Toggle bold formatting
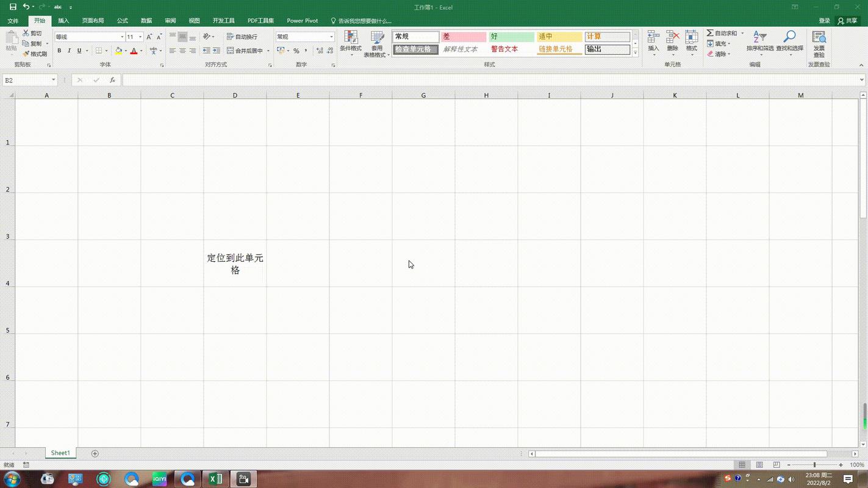The image size is (868, 488). (x=59, y=51)
